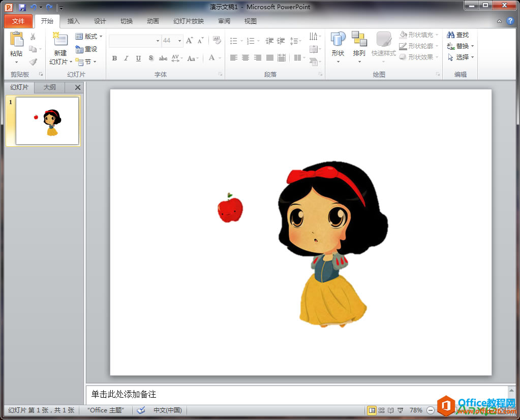Click the Decrease Font Size icon
Screen dimensions: 520x420
pyautogui.click(x=200, y=41)
